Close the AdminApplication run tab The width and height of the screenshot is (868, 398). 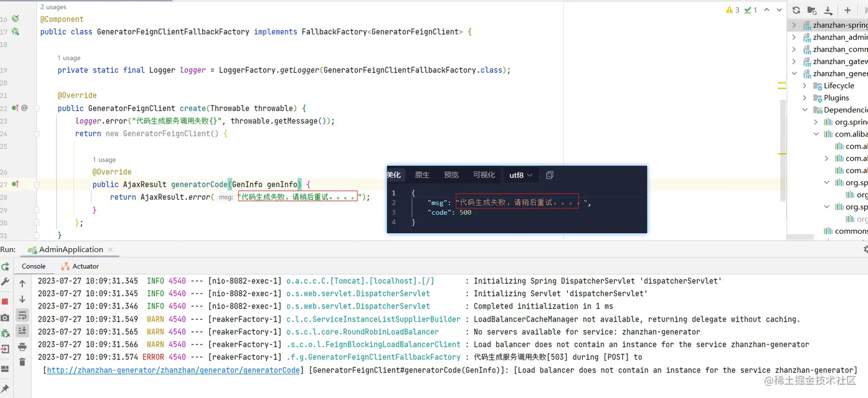[111, 250]
